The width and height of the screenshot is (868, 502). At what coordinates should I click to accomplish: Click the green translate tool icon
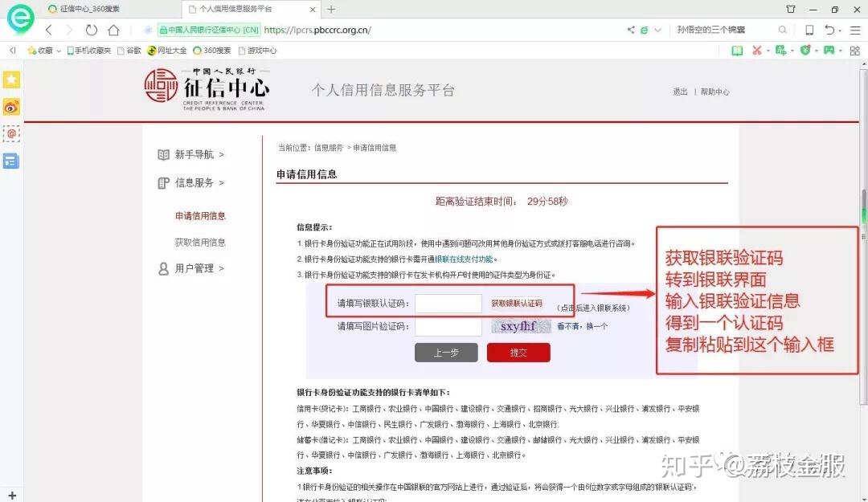(780, 51)
